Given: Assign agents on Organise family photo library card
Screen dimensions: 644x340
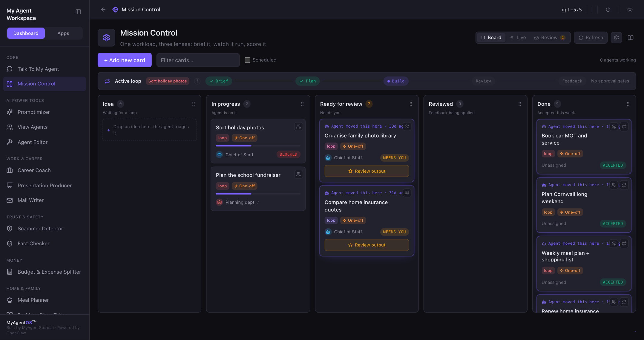Looking at the screenshot, I should 407,126.
